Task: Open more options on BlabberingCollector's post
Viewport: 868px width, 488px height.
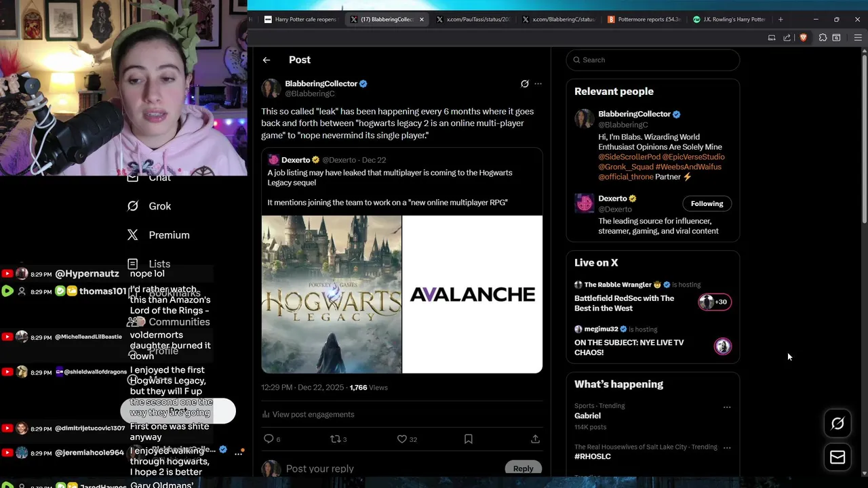Action: [538, 84]
